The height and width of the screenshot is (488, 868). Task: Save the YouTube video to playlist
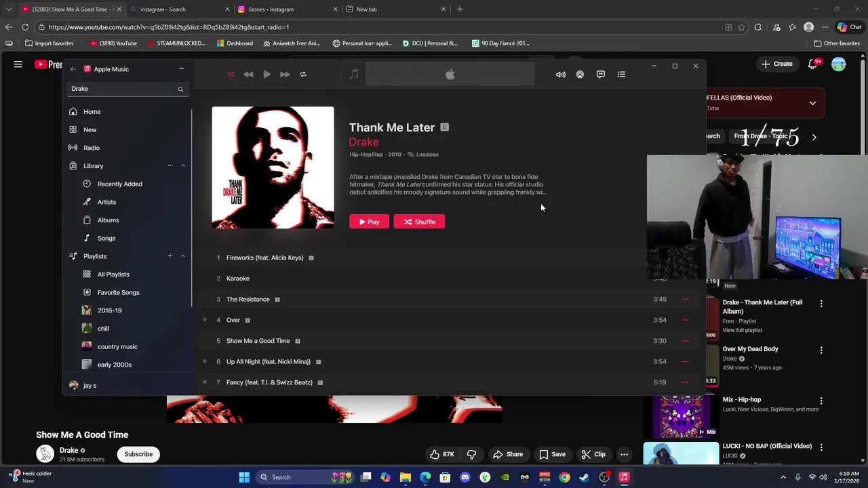tap(552, 454)
